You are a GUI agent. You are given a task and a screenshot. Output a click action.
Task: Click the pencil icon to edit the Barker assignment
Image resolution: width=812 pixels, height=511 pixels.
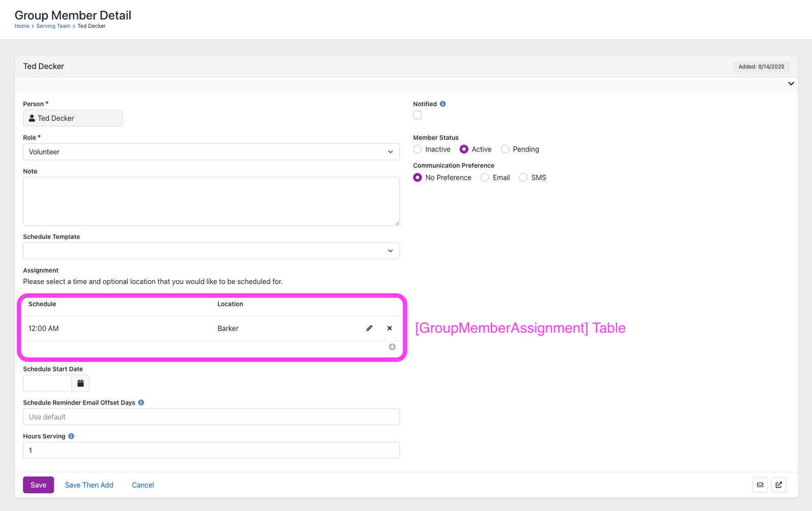pyautogui.click(x=369, y=328)
